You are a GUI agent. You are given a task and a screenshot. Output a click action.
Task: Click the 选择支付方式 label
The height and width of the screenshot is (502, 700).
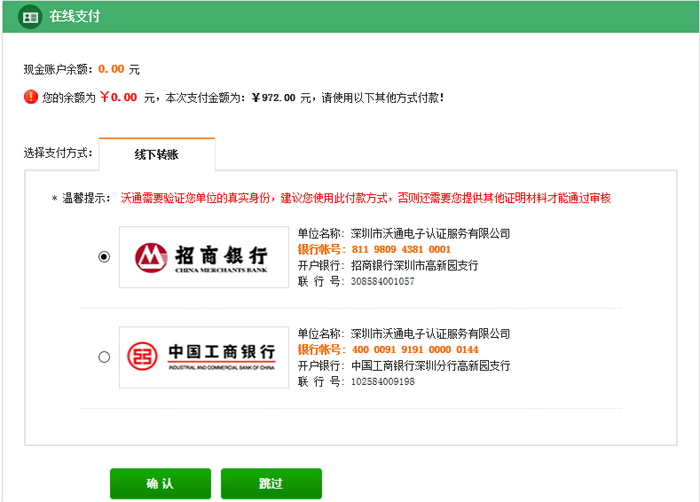pos(58,154)
